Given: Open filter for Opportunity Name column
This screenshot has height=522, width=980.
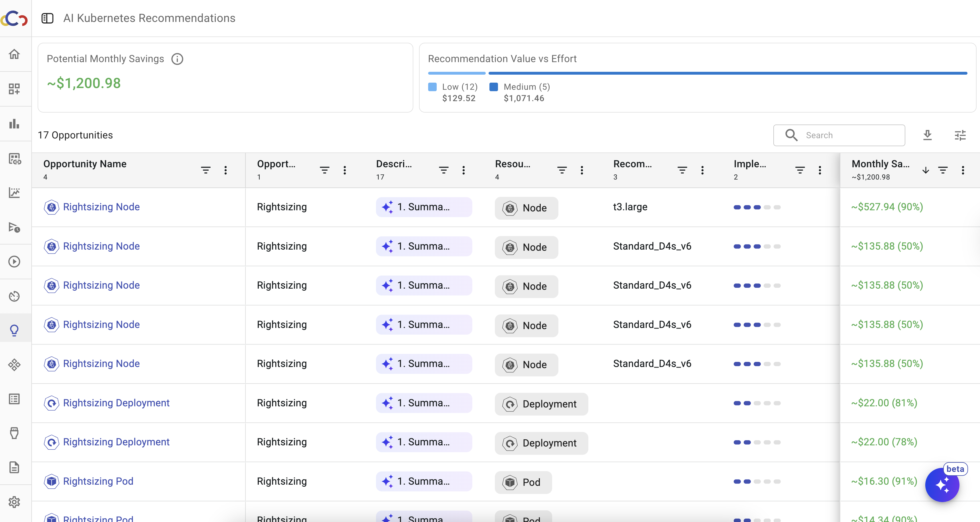Looking at the screenshot, I should point(206,170).
